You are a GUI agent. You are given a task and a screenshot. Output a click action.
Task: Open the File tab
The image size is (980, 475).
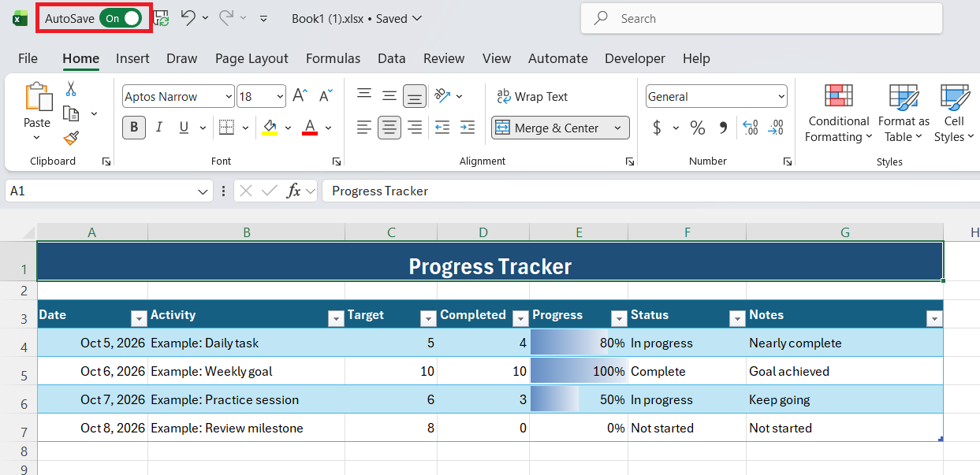28,58
